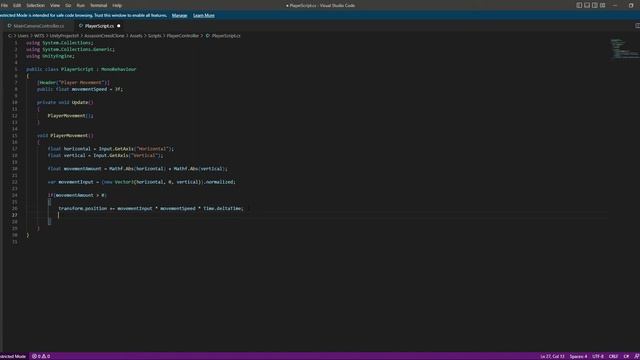Click Assets breadcrumb segment
This screenshot has width=640, height=360.
point(136,36)
